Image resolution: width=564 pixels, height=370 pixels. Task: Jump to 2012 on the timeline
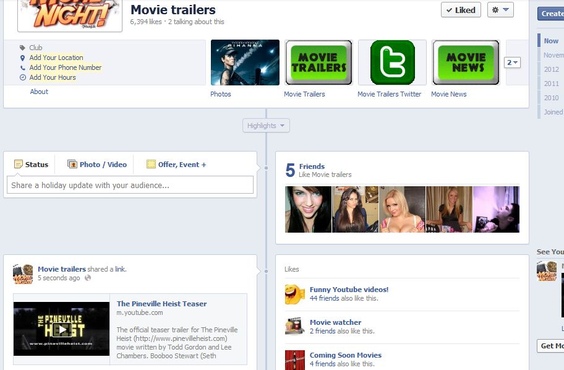point(551,69)
